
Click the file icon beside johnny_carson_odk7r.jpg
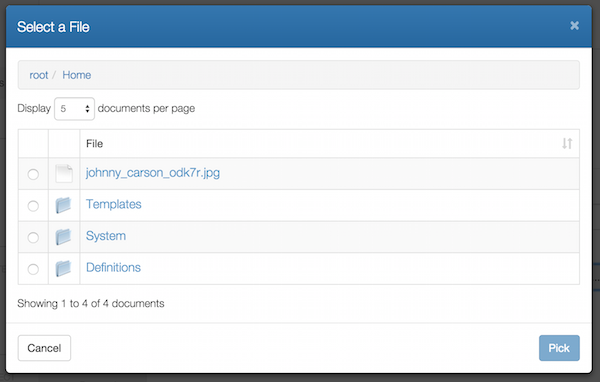click(x=64, y=174)
